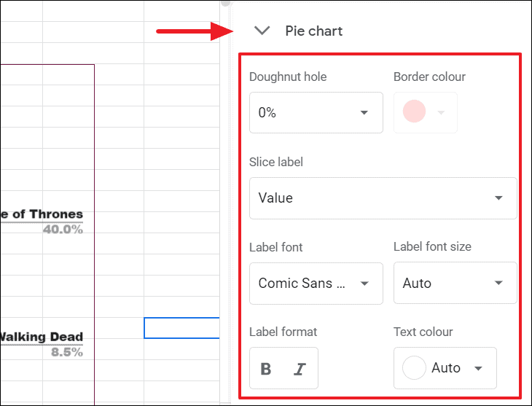This screenshot has height=406, width=532.
Task: Open the Label font dropdown
Action: (x=316, y=284)
